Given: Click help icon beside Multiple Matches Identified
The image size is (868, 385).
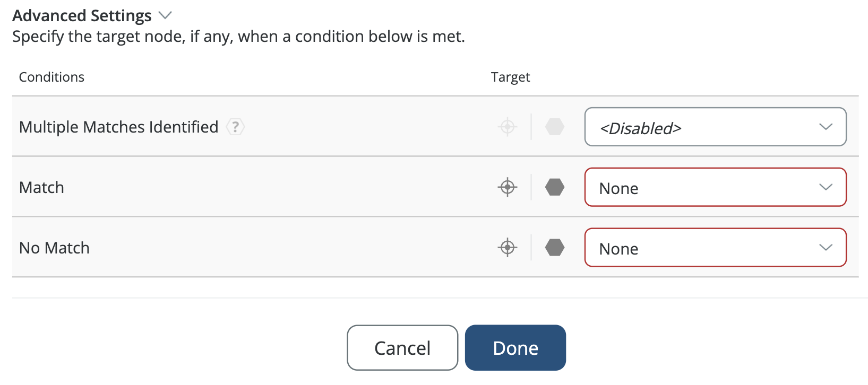Looking at the screenshot, I should [x=235, y=127].
